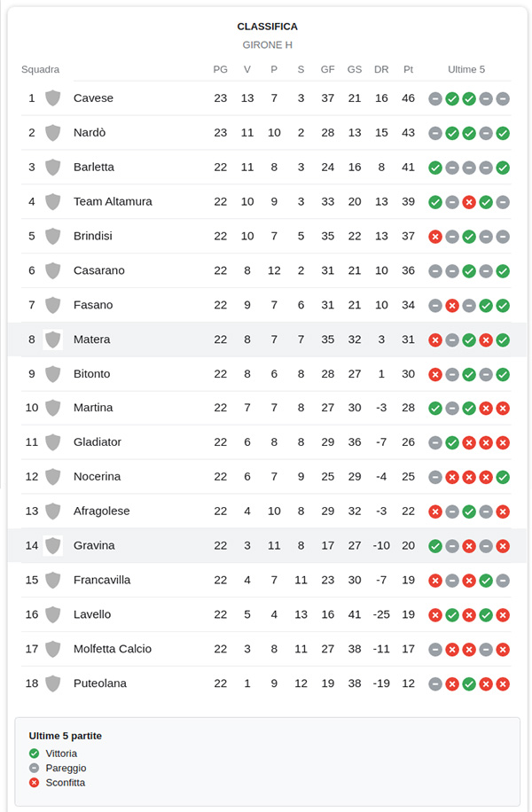Click Nocerina's last green win icon
Viewport: 532px width, 812px height.
(x=503, y=477)
